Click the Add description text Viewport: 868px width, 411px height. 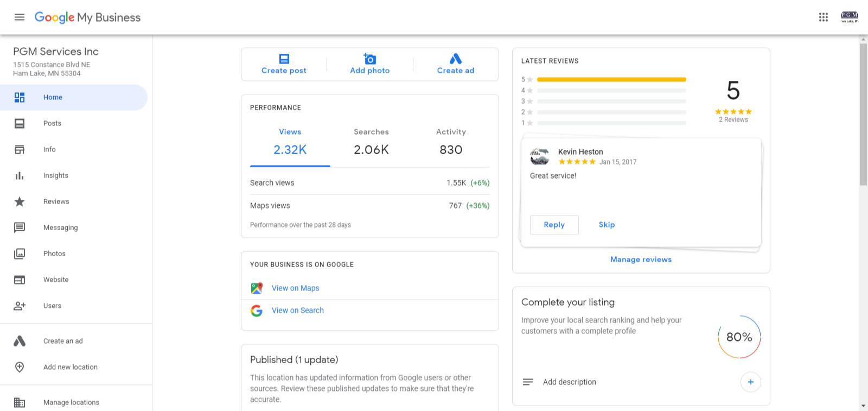pos(570,382)
